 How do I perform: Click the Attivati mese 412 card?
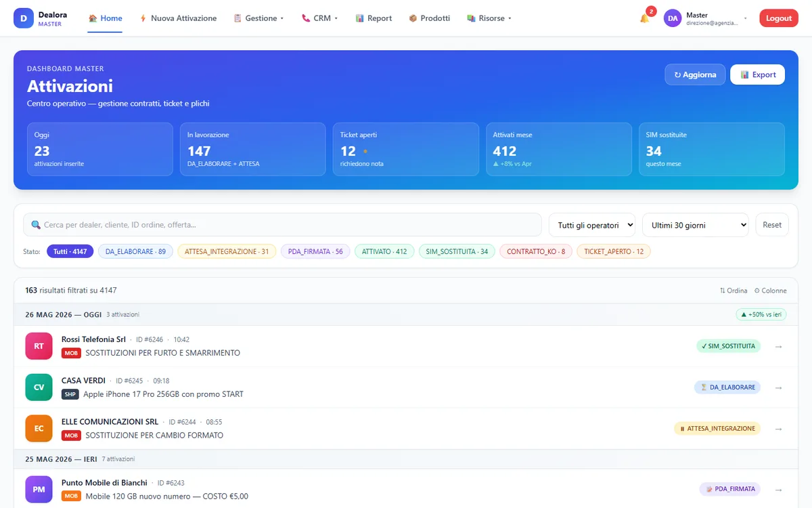pos(559,149)
